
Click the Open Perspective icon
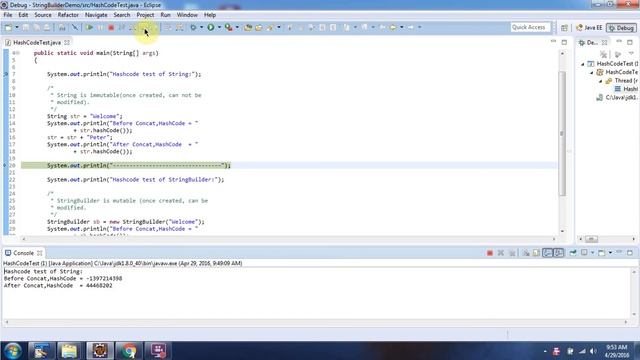click(x=564, y=28)
